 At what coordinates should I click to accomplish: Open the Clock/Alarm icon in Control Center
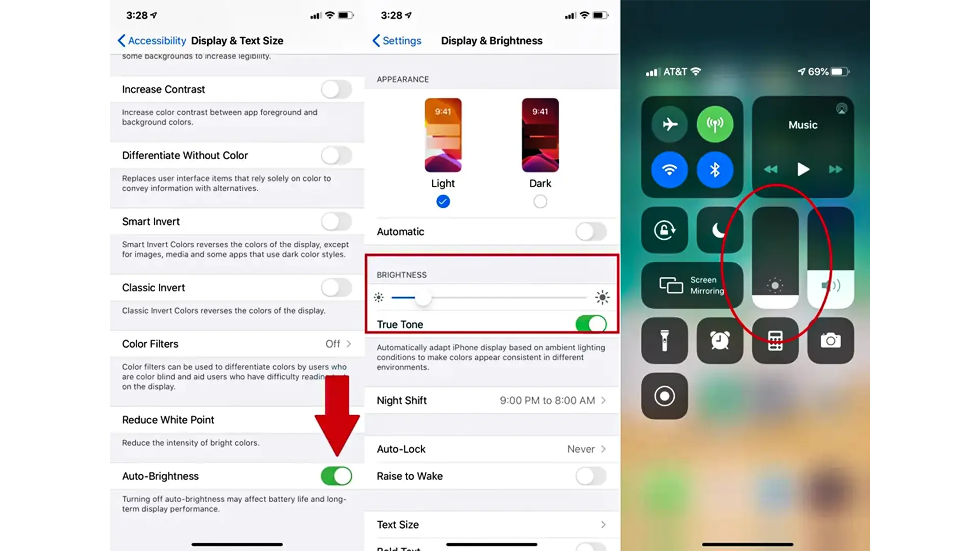(720, 341)
